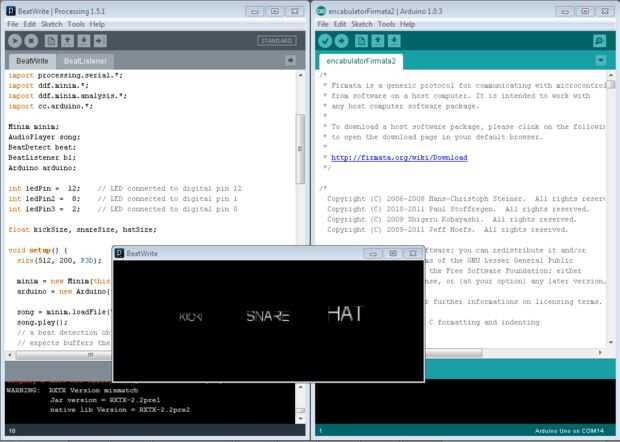
Task: Open the Processing Help menu
Action: (97, 24)
